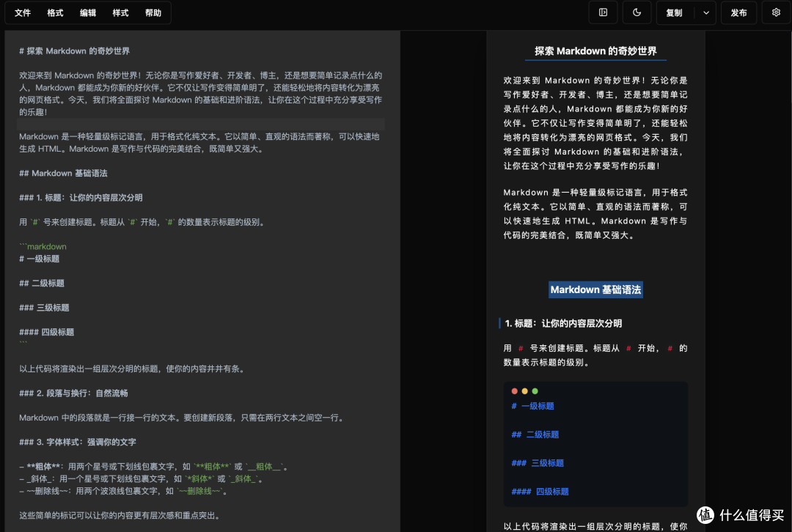Open the 编辑 menu

pyautogui.click(x=88, y=13)
